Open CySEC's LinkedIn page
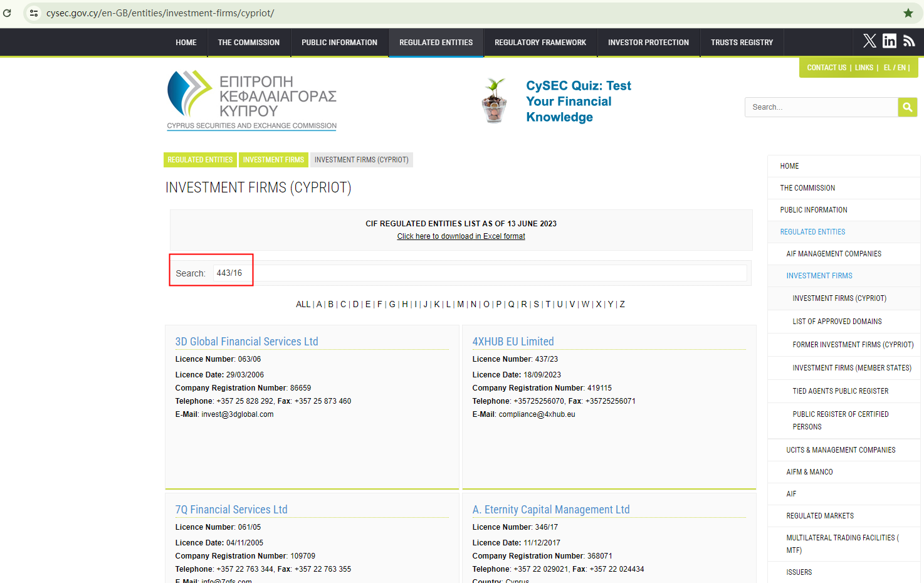Screen dimensions: 924x583 (890, 41)
